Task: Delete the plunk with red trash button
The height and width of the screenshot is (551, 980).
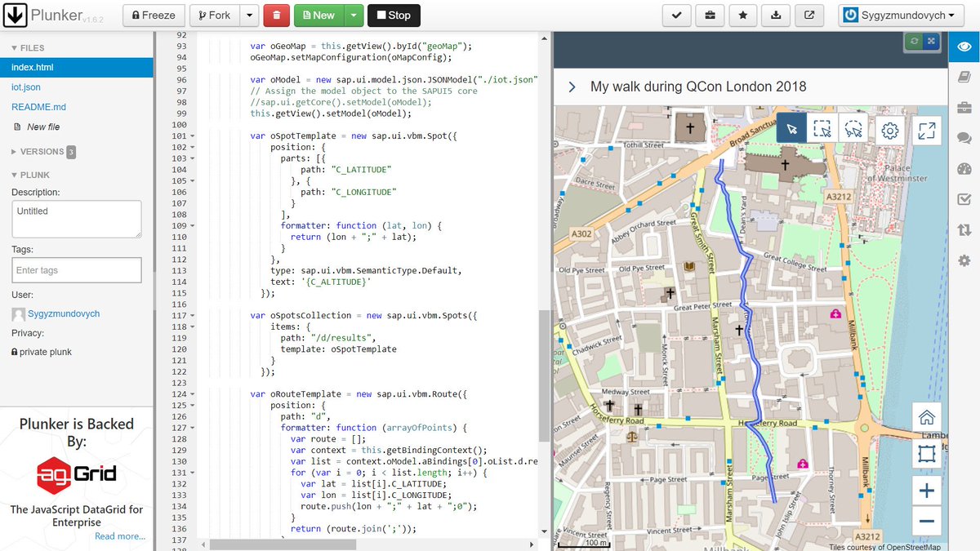Action: pyautogui.click(x=276, y=15)
